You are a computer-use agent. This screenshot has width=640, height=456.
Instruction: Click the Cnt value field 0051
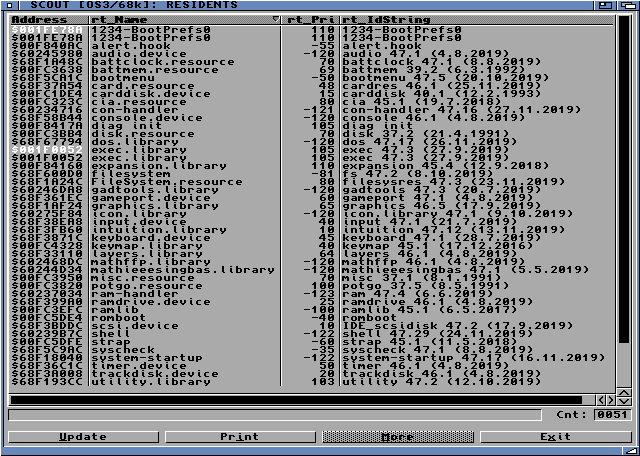pyautogui.click(x=611, y=415)
